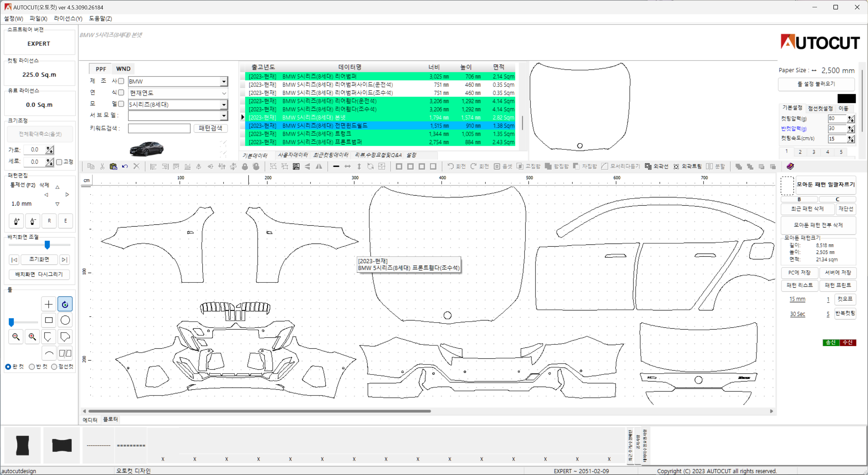Open the 사용자데이터 user data tab

[292, 155]
